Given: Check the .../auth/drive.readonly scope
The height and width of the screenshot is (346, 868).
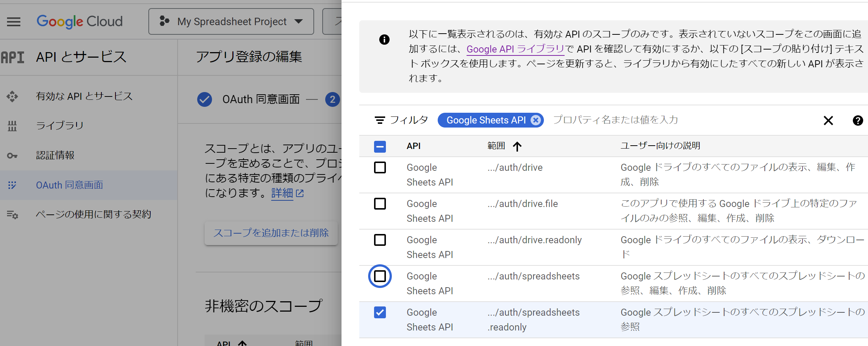Looking at the screenshot, I should [380, 240].
